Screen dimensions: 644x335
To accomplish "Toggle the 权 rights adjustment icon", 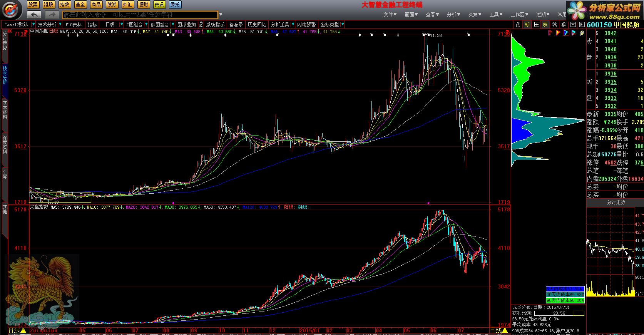I will click(545, 24).
